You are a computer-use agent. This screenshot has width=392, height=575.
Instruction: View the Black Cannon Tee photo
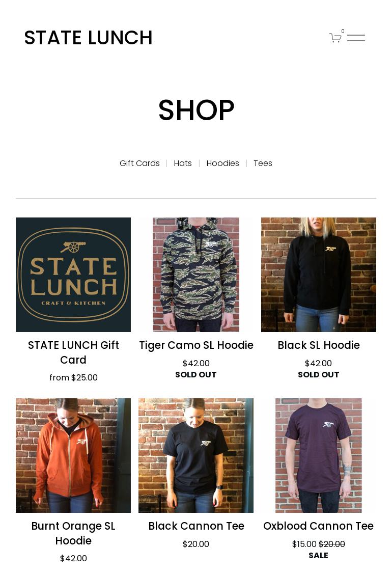pyautogui.click(x=196, y=455)
